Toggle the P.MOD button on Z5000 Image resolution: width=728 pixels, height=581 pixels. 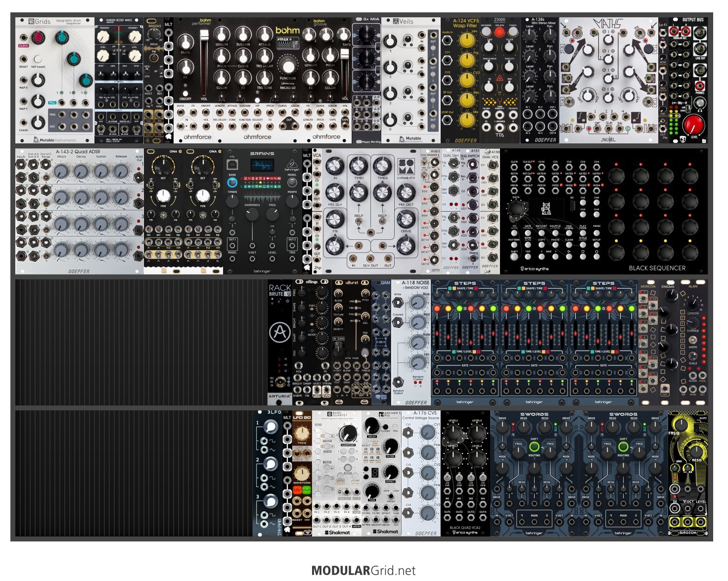512,32
